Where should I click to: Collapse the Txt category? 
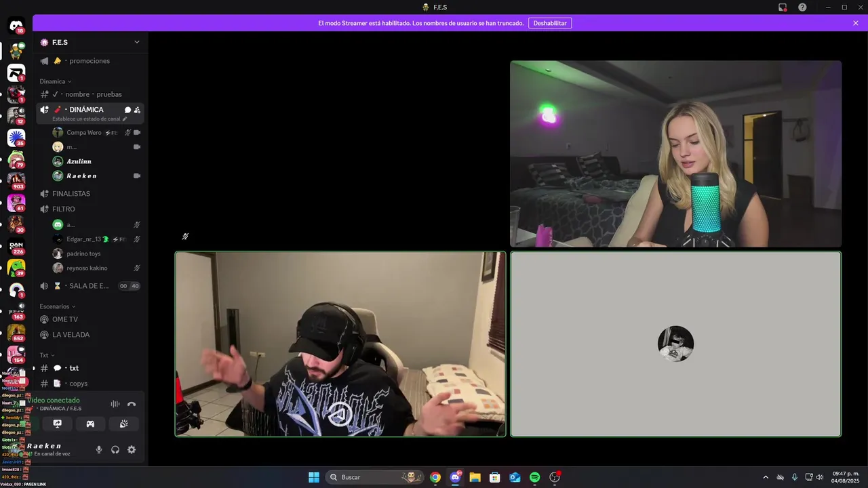[47, 355]
